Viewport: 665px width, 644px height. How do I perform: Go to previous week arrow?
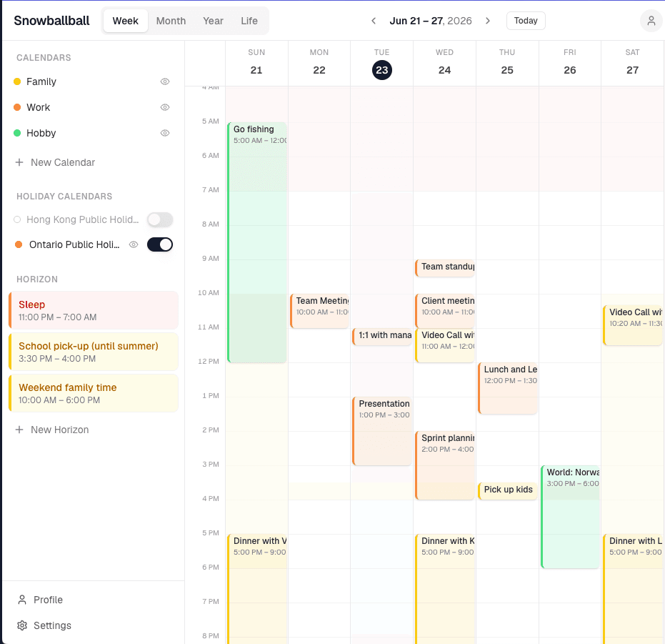(x=374, y=21)
